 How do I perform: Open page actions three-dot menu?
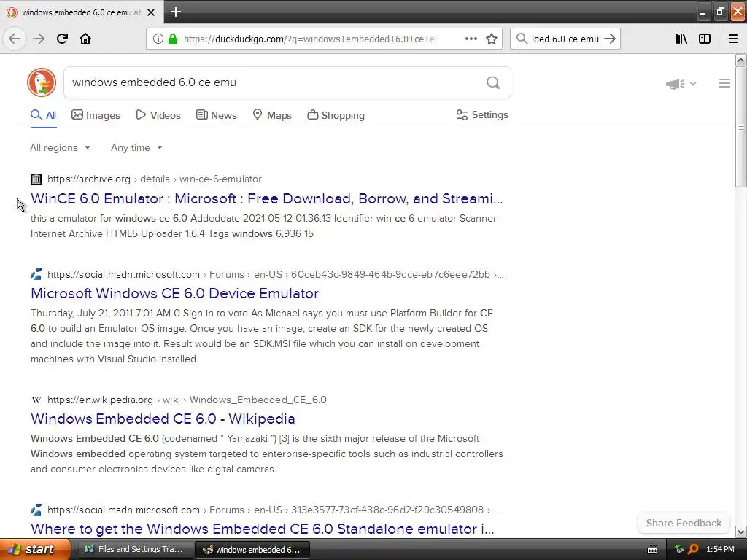point(471,39)
